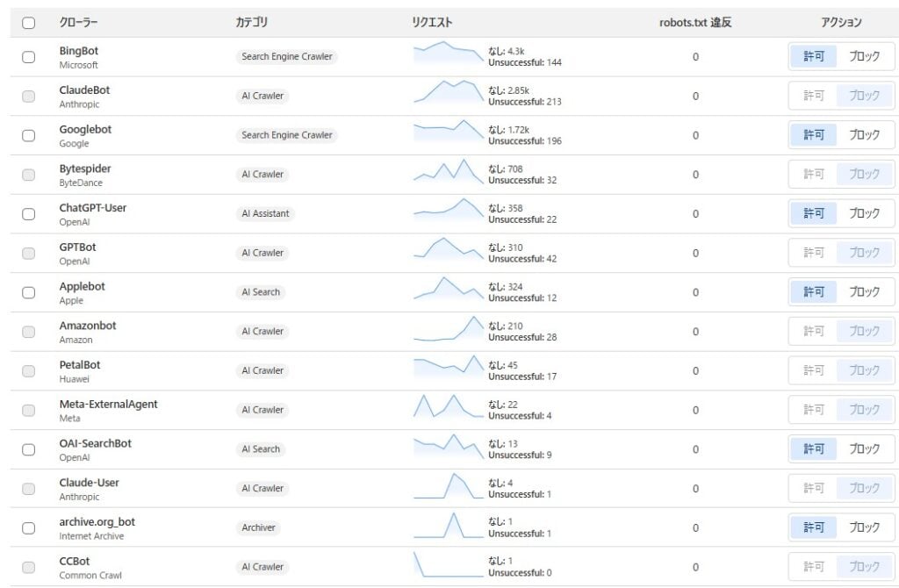
Task: Block Googlebot using ブロック button
Action: 864,135
